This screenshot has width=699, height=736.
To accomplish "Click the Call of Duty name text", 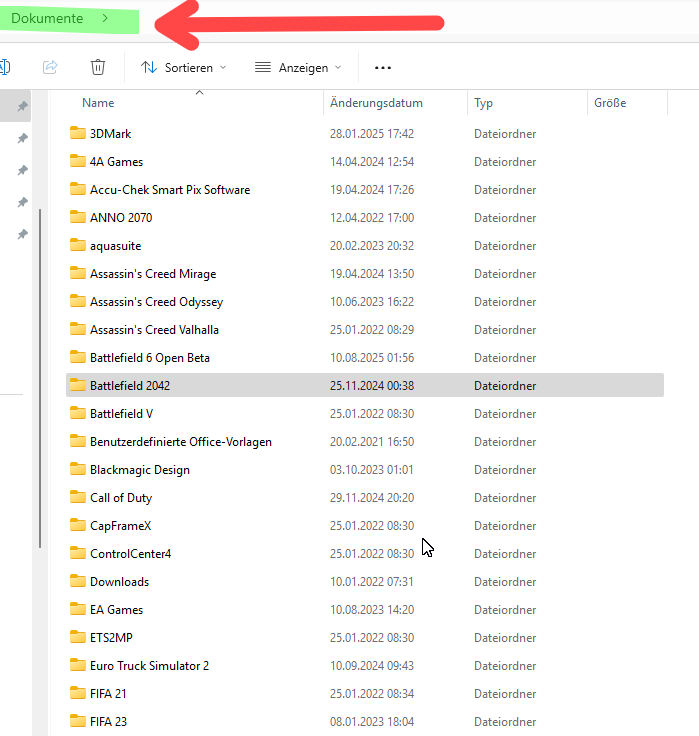I will pyautogui.click(x=121, y=498).
